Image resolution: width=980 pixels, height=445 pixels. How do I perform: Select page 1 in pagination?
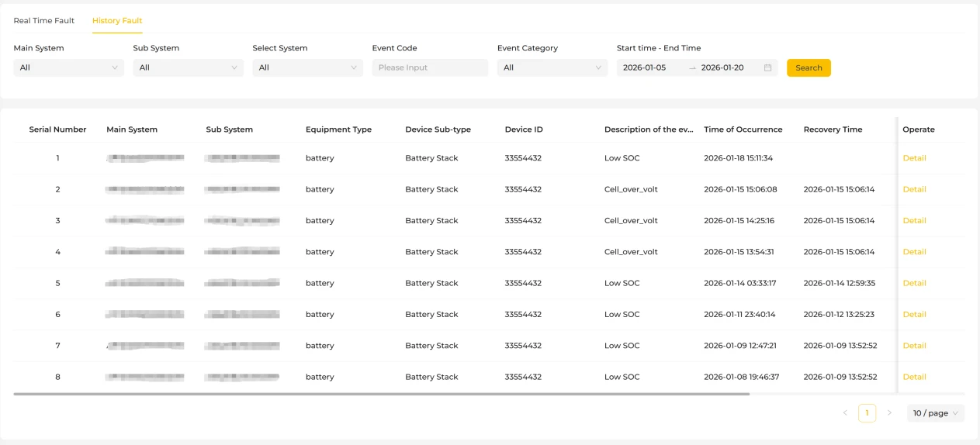pos(867,413)
